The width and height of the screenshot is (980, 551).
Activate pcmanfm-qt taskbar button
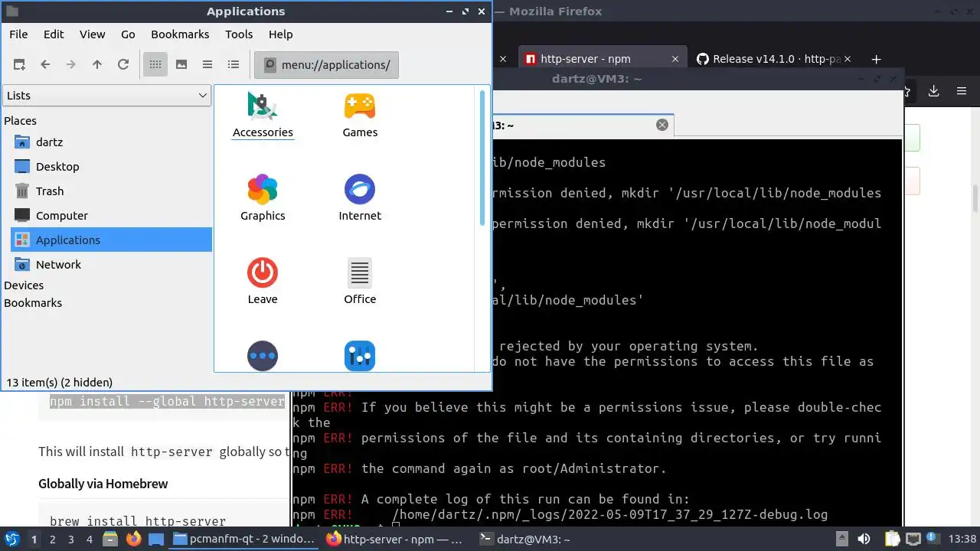pos(245,539)
